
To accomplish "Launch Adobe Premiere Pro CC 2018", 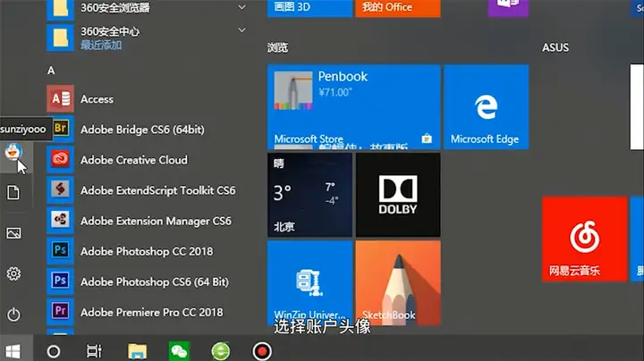I will [146, 312].
